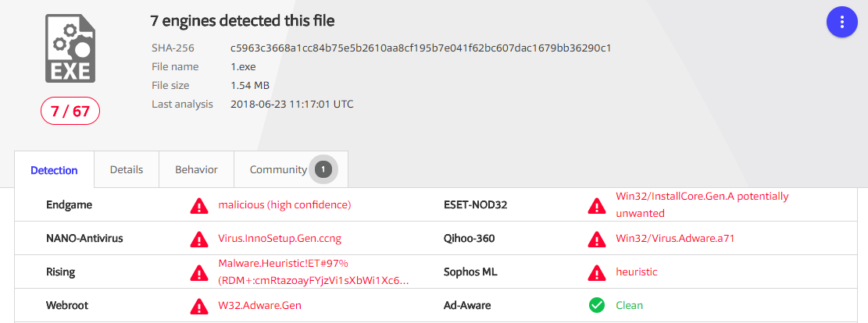The height and width of the screenshot is (323, 868).
Task: Select the Detection tab
Action: 54,170
